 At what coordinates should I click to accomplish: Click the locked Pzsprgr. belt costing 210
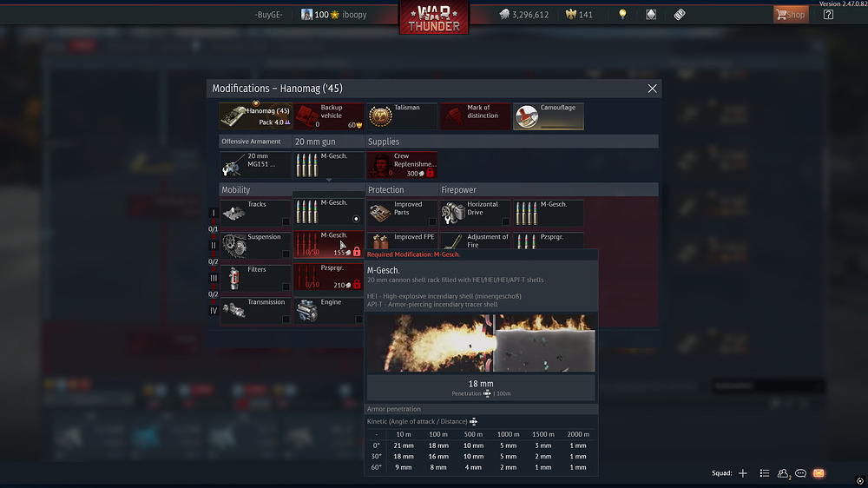coord(328,276)
